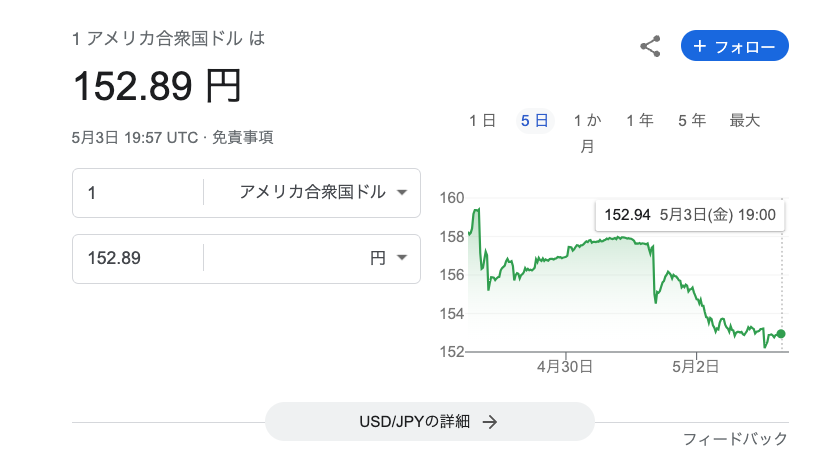Switch to the 1 日 range tab
Viewport: 833px width, 476px height.
pos(482,121)
